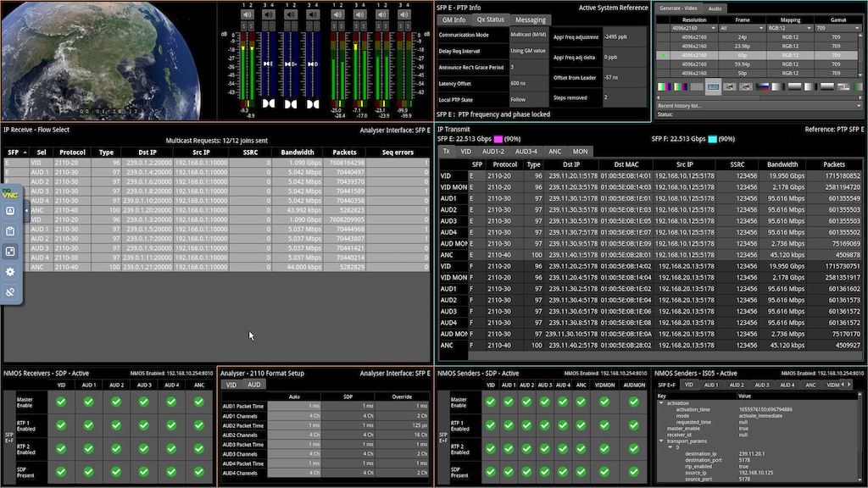
Task: Show noVNC extra keys button
Action: point(10,211)
